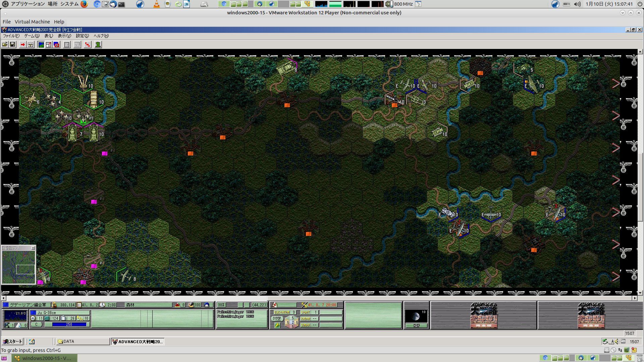Select the tank unit with strength 7

pyautogui.click(x=73, y=133)
